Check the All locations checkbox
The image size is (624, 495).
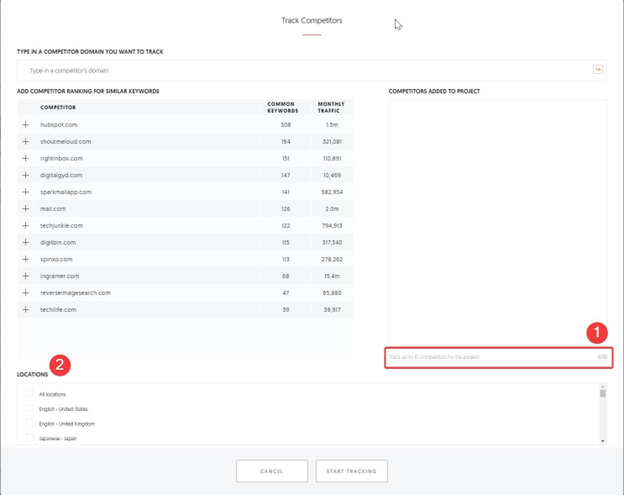coord(30,394)
